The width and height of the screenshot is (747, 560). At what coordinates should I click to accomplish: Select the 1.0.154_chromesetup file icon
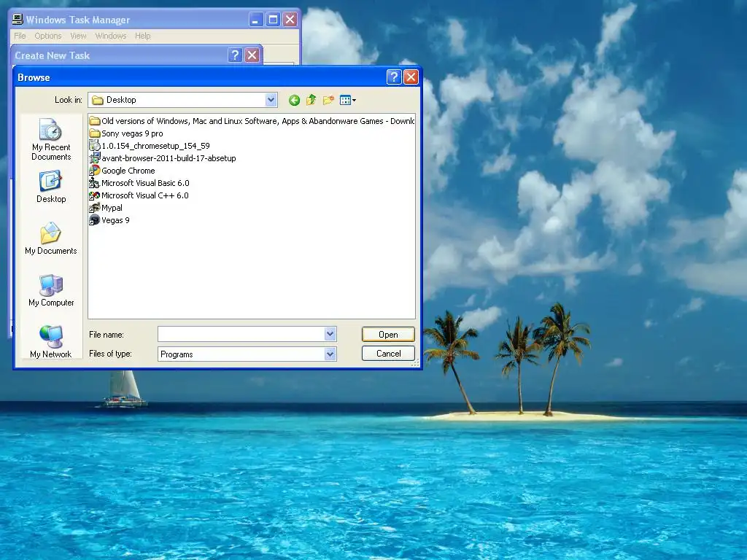(x=95, y=146)
